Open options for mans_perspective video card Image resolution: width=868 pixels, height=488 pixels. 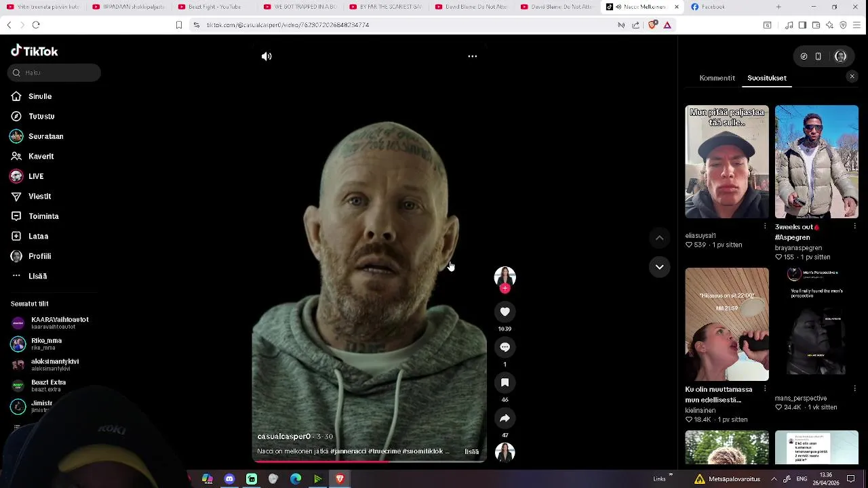point(854,389)
